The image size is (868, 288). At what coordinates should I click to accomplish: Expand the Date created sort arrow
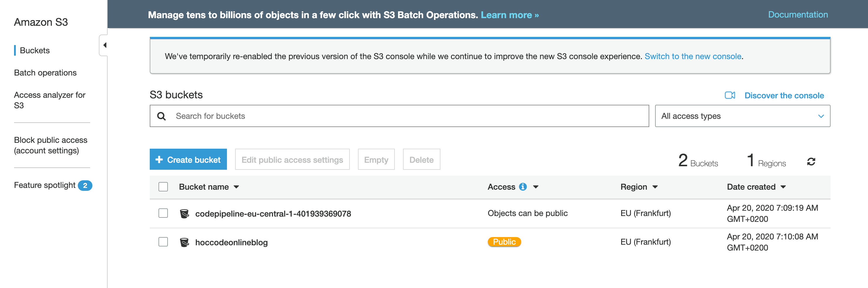pyautogui.click(x=783, y=187)
